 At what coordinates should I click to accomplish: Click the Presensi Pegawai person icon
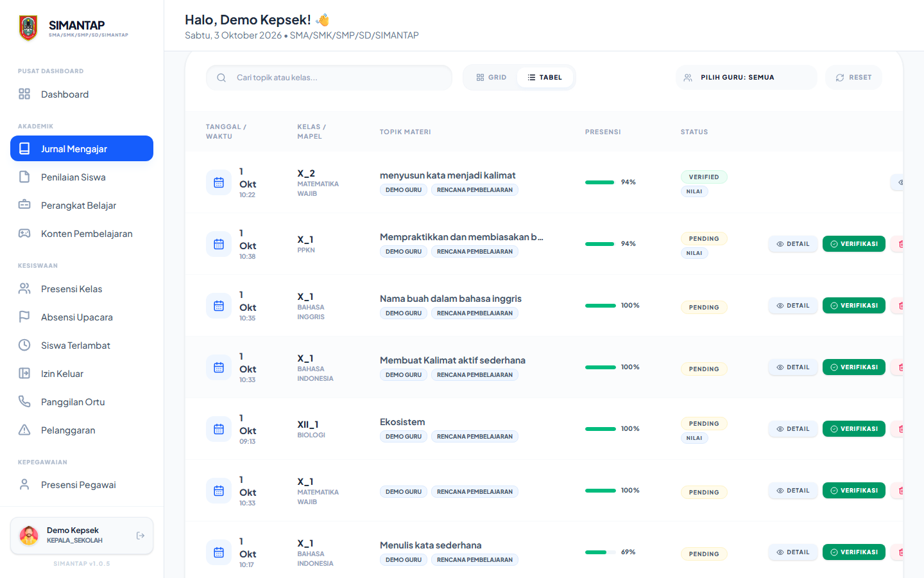coord(24,485)
